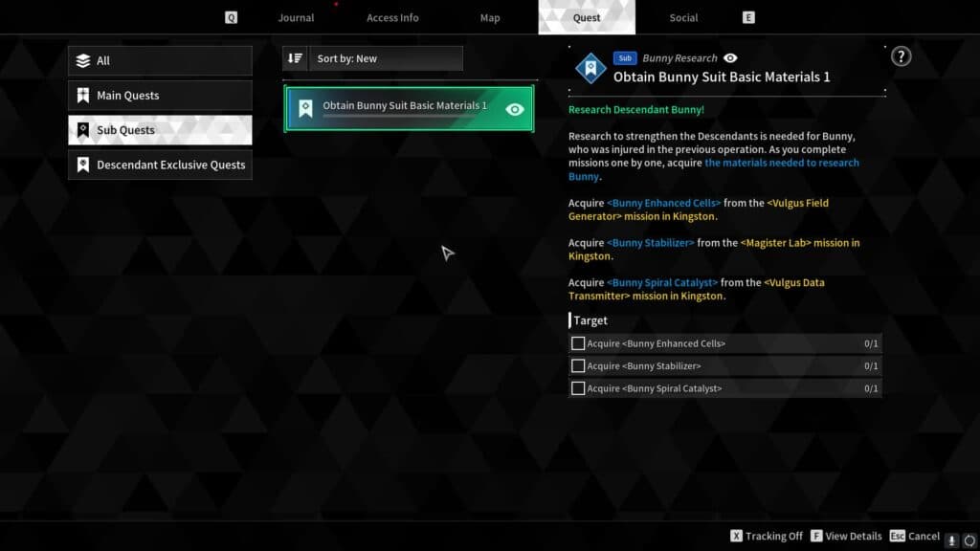This screenshot has width=980, height=551.
Task: Click the circular icon at bottom-right corner
Action: (x=968, y=540)
